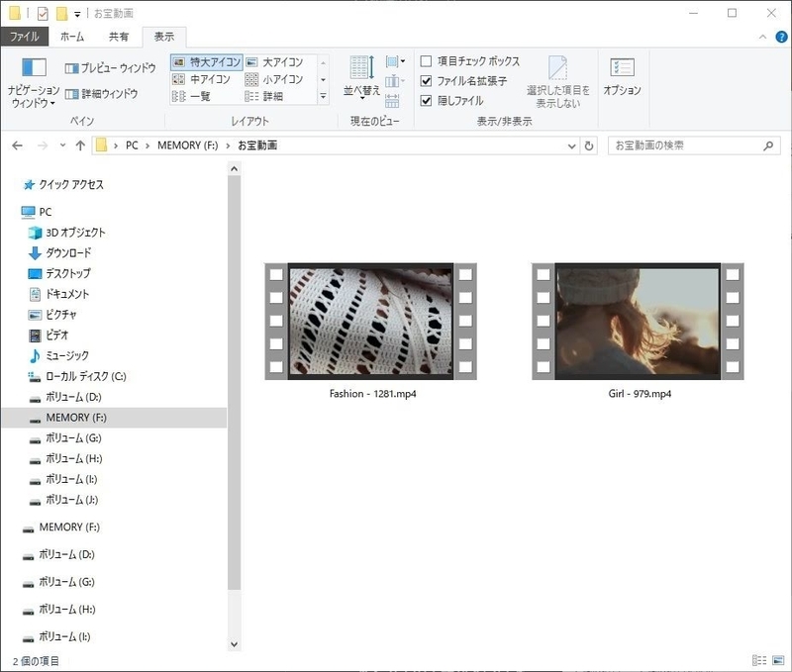Screen dimensions: 792x672
Task: Open the Group by dropdown icon
Action: [395, 61]
